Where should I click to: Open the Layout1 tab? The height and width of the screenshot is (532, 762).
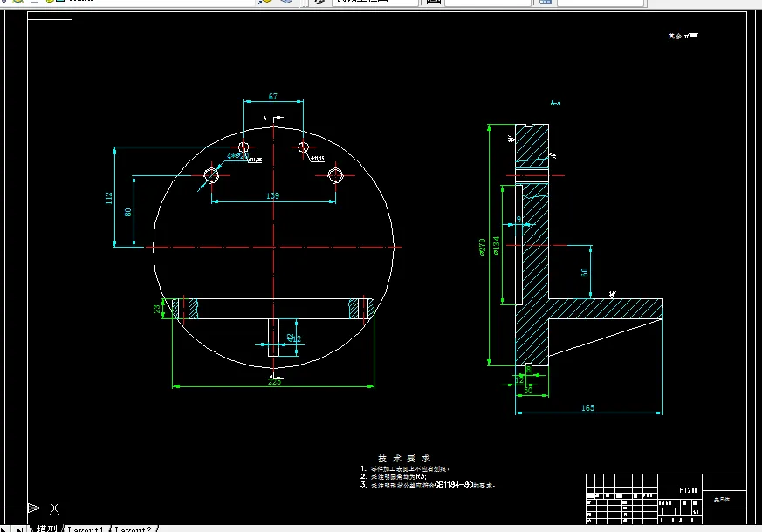pyautogui.click(x=86, y=529)
